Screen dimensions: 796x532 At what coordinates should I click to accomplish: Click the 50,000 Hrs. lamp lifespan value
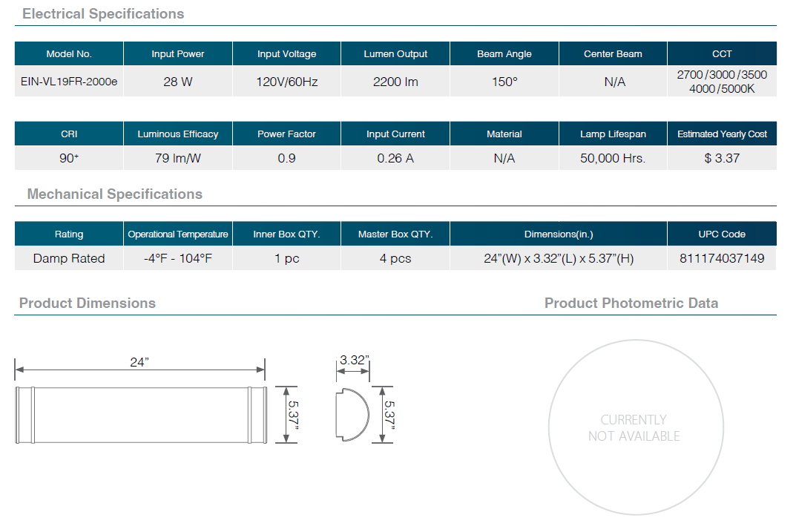point(613,158)
